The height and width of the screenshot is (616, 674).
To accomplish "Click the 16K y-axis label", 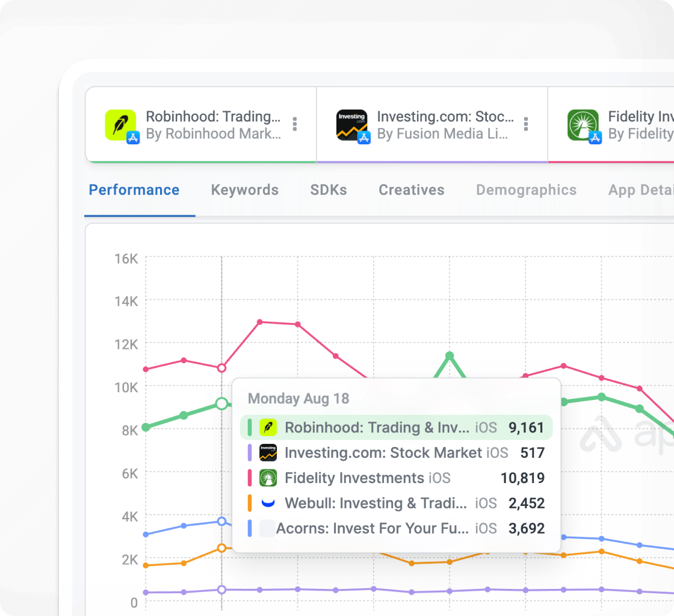I will 126,259.
